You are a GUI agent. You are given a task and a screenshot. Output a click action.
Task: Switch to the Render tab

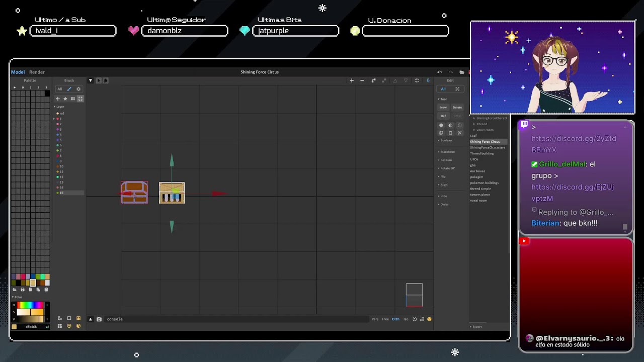tap(37, 72)
